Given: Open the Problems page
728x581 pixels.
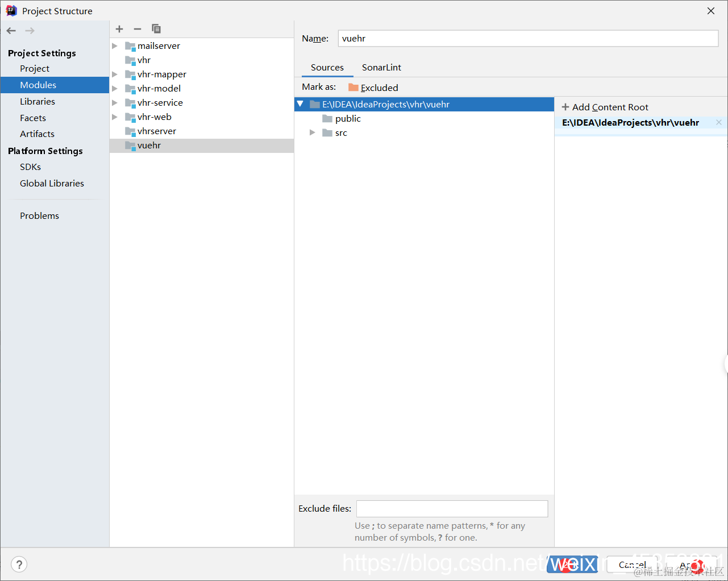Looking at the screenshot, I should click(39, 216).
